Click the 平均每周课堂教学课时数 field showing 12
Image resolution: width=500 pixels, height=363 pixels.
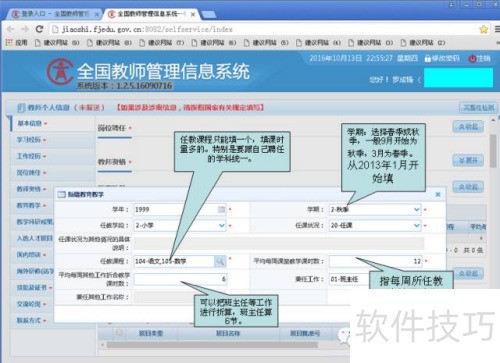point(376,261)
